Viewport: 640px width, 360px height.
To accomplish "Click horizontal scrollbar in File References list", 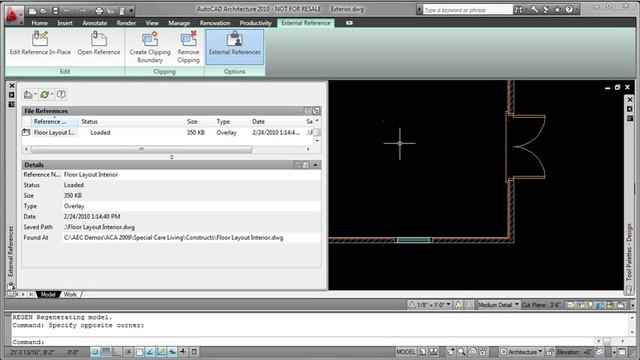I will coord(142,149).
